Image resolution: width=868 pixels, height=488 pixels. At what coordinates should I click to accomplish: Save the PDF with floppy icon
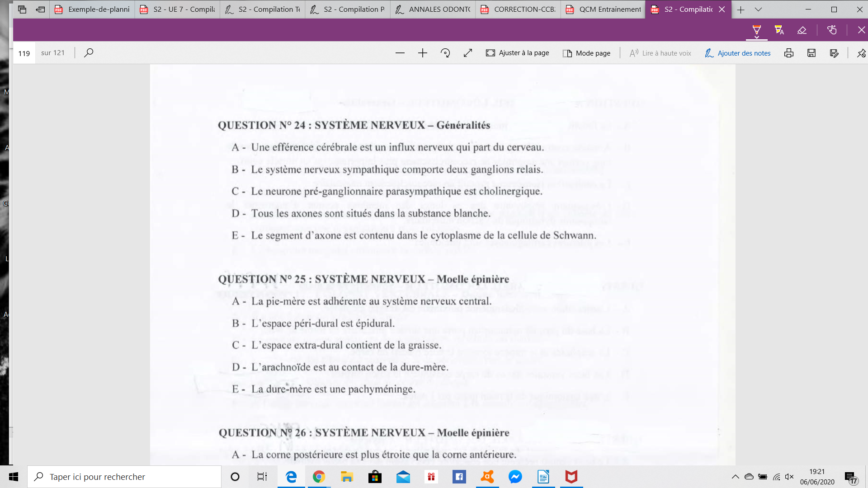point(811,53)
